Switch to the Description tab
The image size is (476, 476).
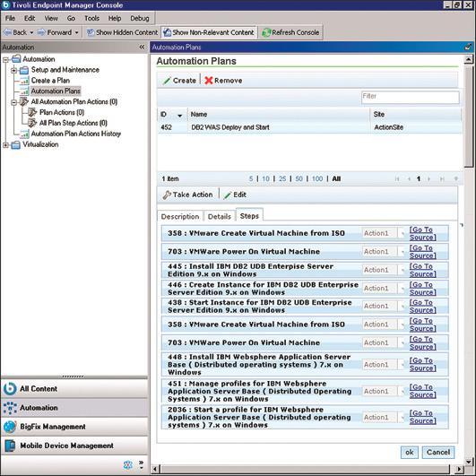tap(180, 216)
